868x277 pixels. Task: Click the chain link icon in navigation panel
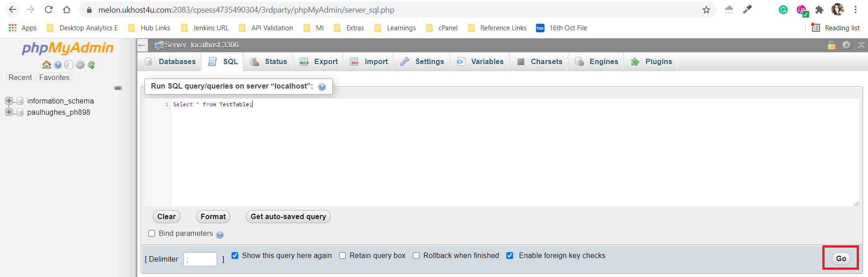[118, 88]
